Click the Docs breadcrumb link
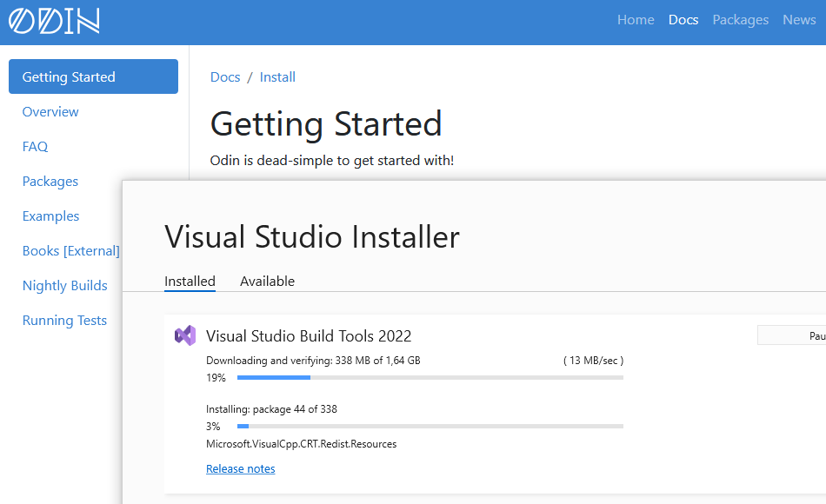The image size is (826, 504). point(225,77)
